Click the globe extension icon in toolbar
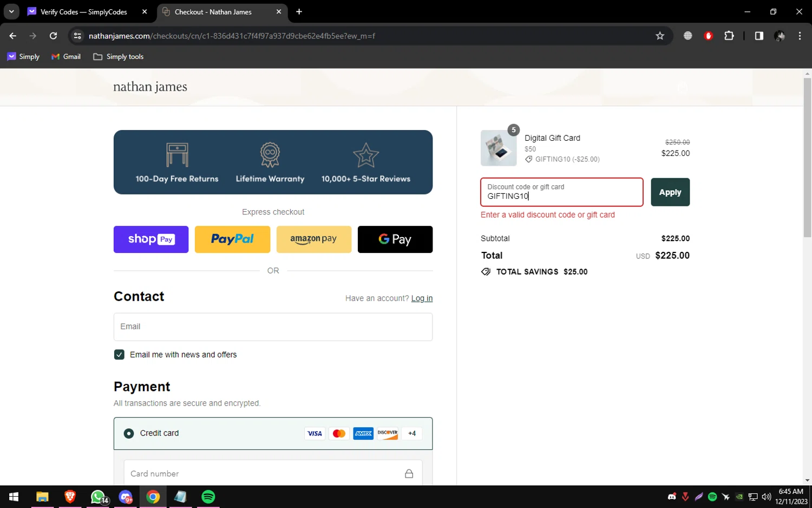 pyautogui.click(x=687, y=36)
